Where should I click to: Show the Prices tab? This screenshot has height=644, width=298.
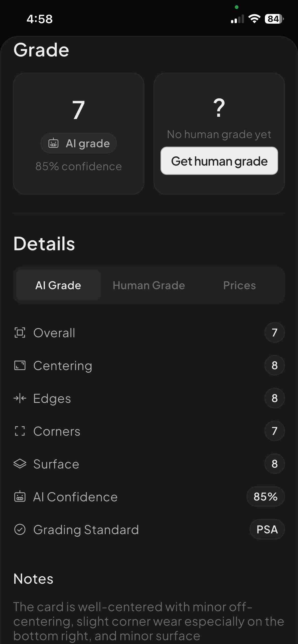coord(239,285)
